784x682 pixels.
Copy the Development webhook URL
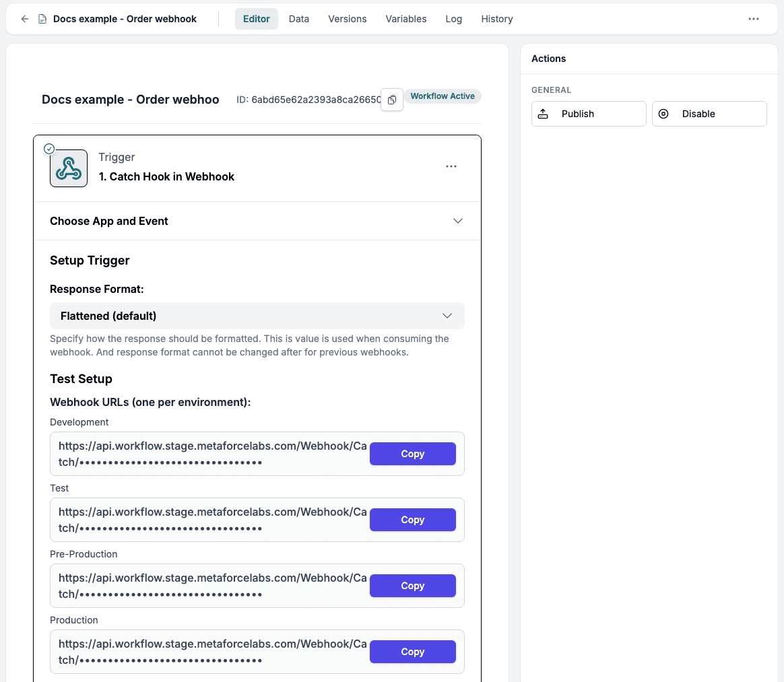click(412, 454)
